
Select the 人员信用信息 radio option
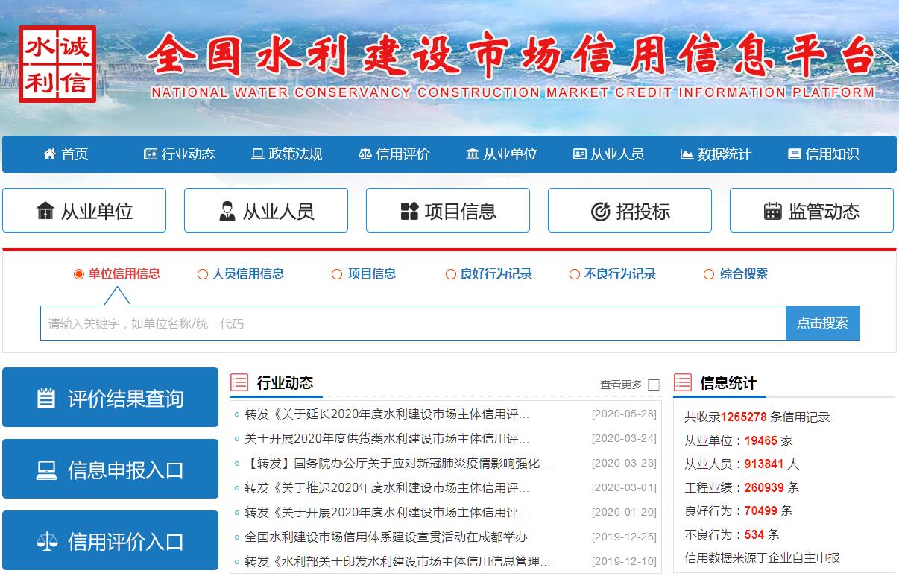(203, 274)
